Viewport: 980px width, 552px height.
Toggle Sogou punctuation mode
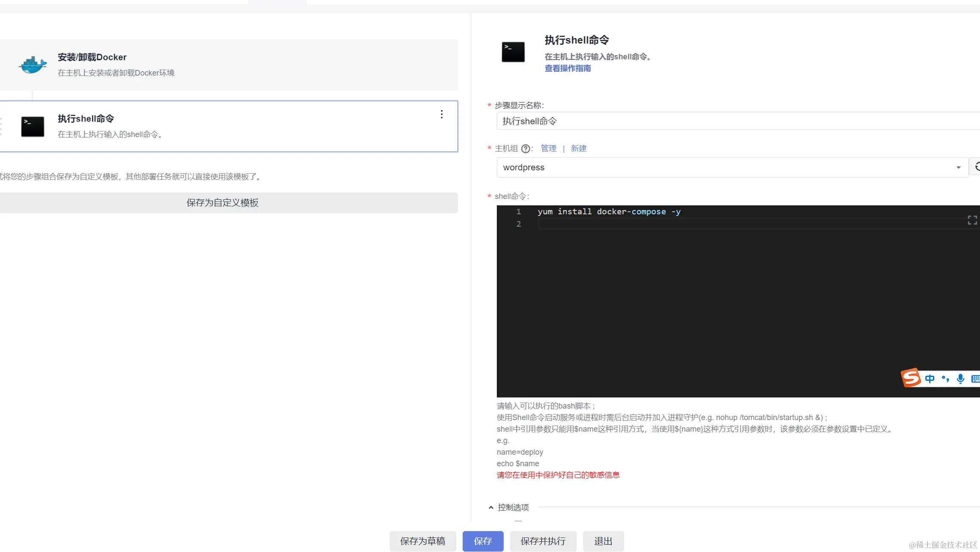click(945, 379)
